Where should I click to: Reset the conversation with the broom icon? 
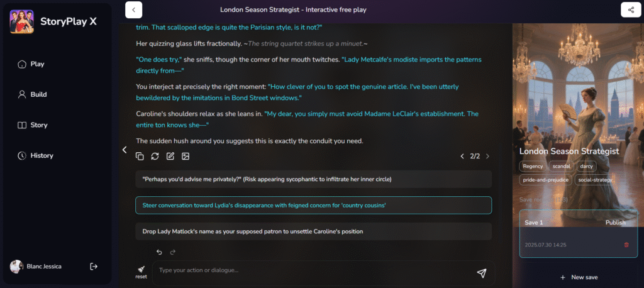pos(141,272)
